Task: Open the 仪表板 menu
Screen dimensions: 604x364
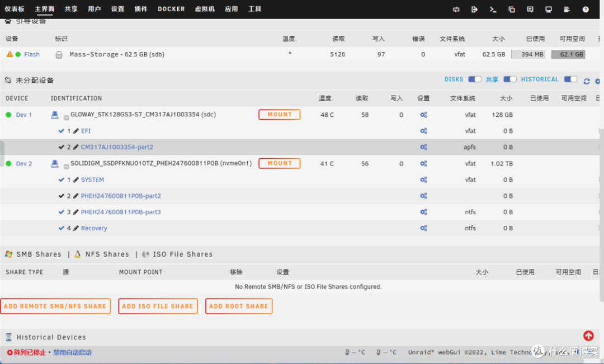Action: 14,9
